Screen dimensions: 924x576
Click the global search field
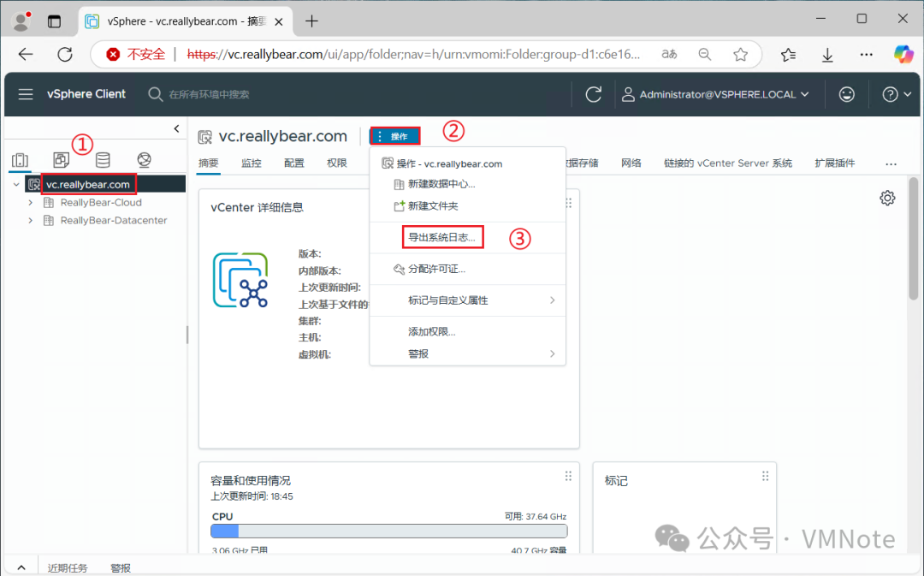tap(210, 94)
